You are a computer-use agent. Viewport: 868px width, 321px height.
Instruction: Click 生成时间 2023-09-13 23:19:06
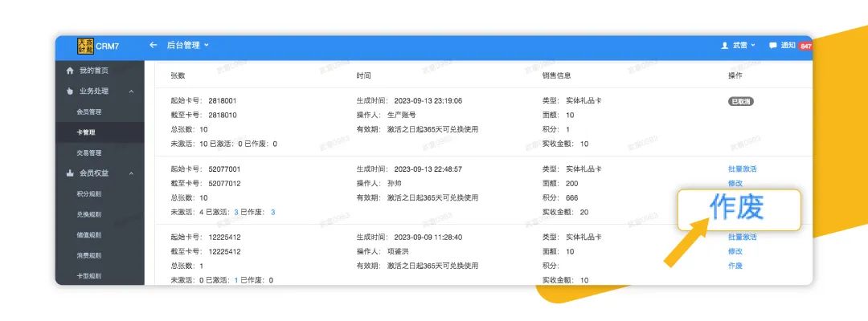click(x=410, y=101)
